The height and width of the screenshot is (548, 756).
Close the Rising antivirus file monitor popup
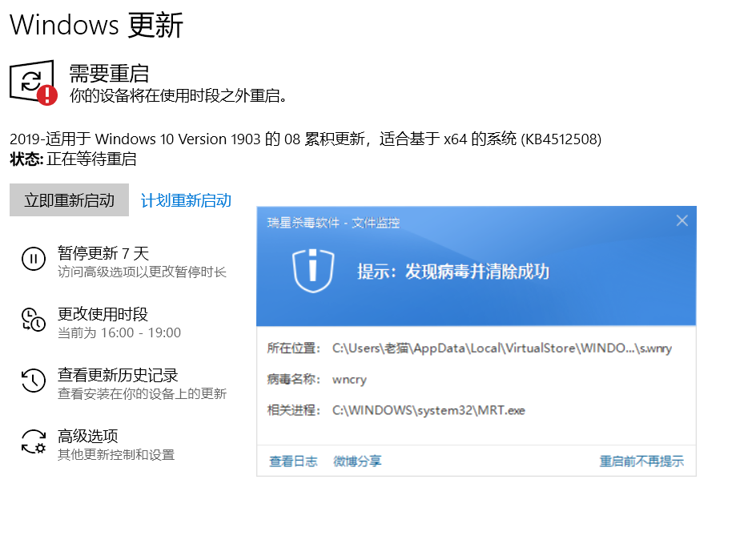[x=682, y=221]
